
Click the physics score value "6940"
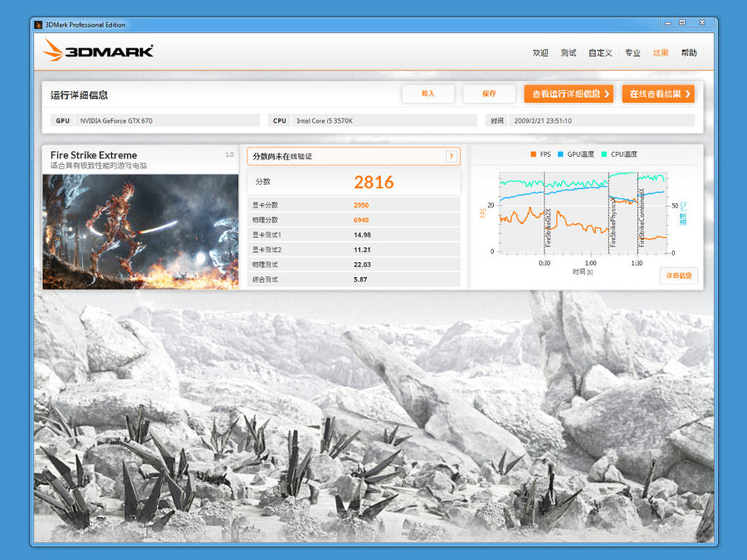click(361, 220)
